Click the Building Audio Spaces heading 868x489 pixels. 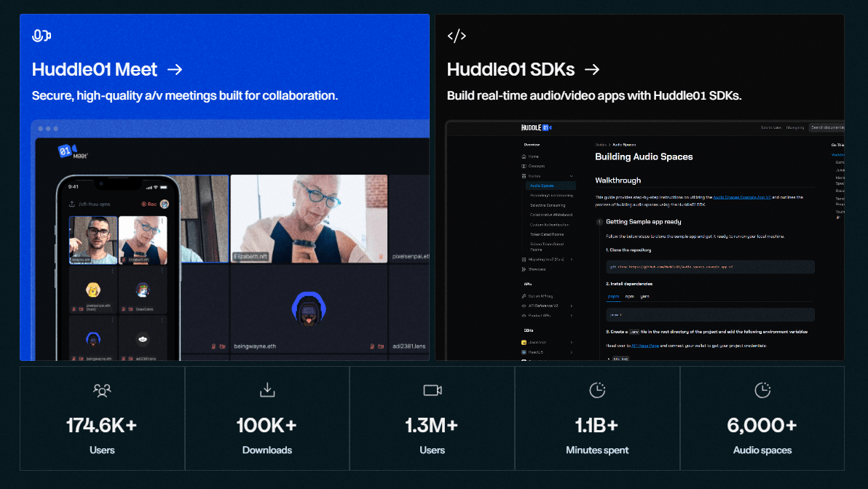(x=644, y=157)
